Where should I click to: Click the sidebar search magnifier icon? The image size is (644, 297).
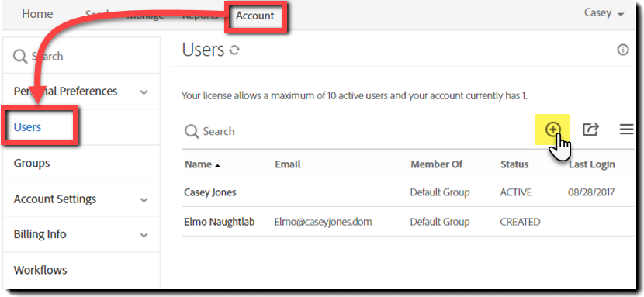point(20,56)
